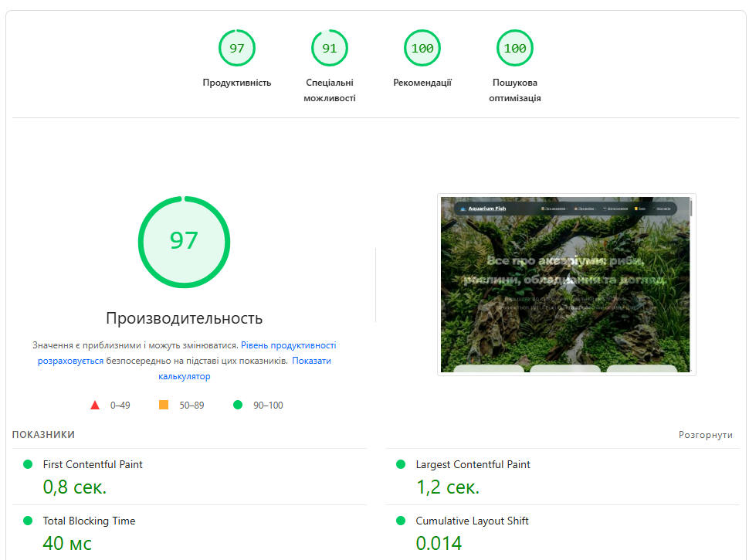Click the SEO score gauge showing 100
Screen dimensions: 749x560
pos(514,49)
